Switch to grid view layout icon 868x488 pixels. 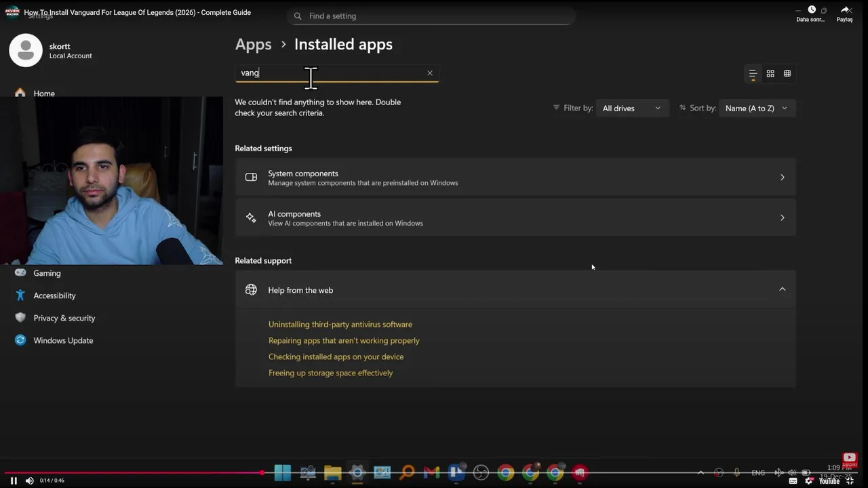click(770, 73)
